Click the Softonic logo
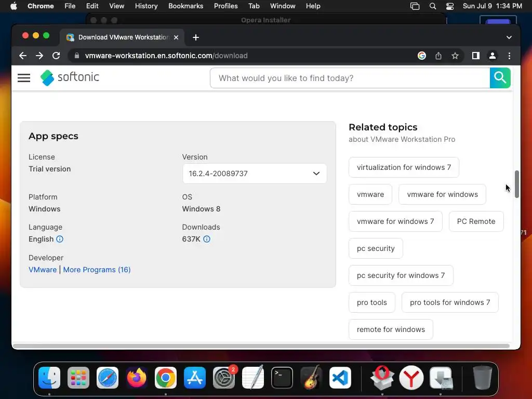The height and width of the screenshot is (399, 532). (70, 78)
